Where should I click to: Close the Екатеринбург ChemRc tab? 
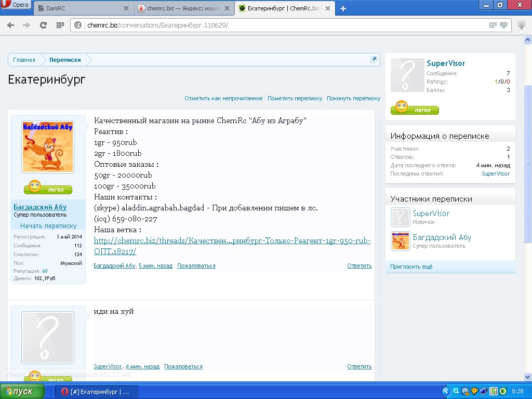point(328,8)
